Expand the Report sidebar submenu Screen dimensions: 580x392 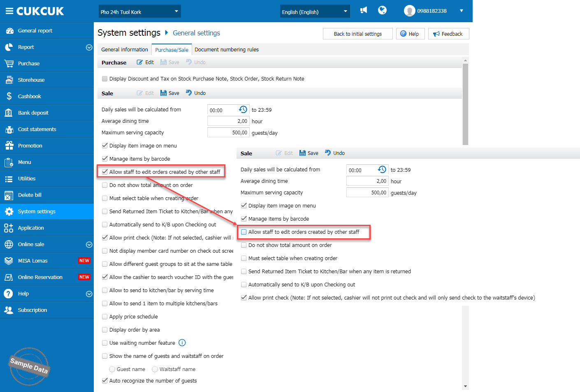coord(89,47)
